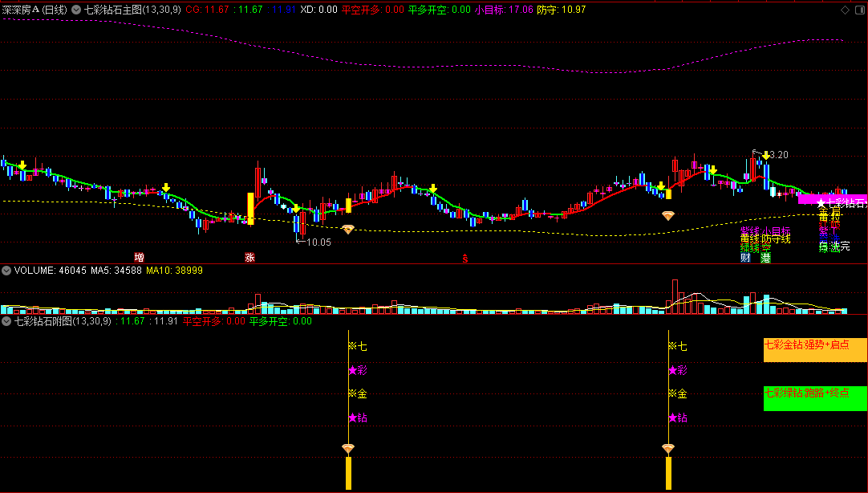
Task: Click the diamond signal beside the 10.05 low
Action: click(347, 229)
